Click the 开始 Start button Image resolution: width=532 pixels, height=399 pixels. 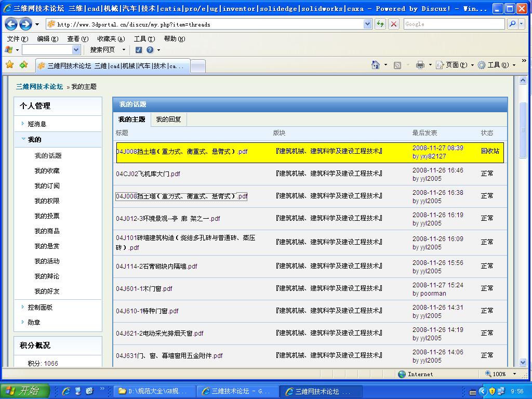pos(25,391)
